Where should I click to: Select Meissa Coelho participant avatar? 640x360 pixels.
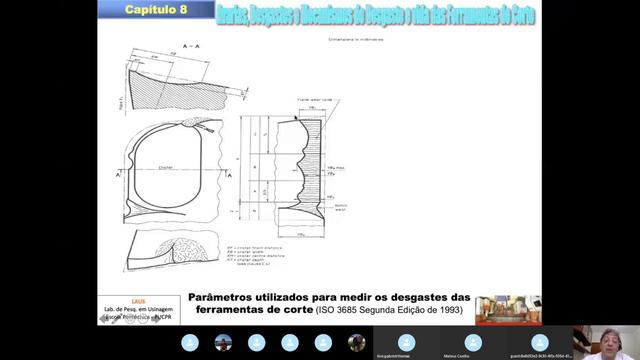(473, 343)
